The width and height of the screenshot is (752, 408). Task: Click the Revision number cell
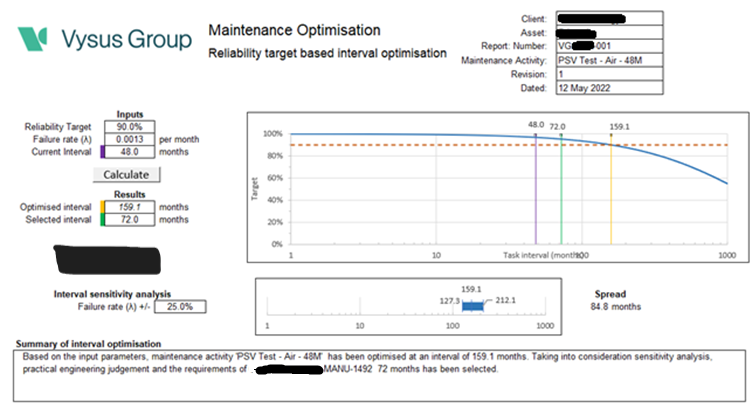608,73
